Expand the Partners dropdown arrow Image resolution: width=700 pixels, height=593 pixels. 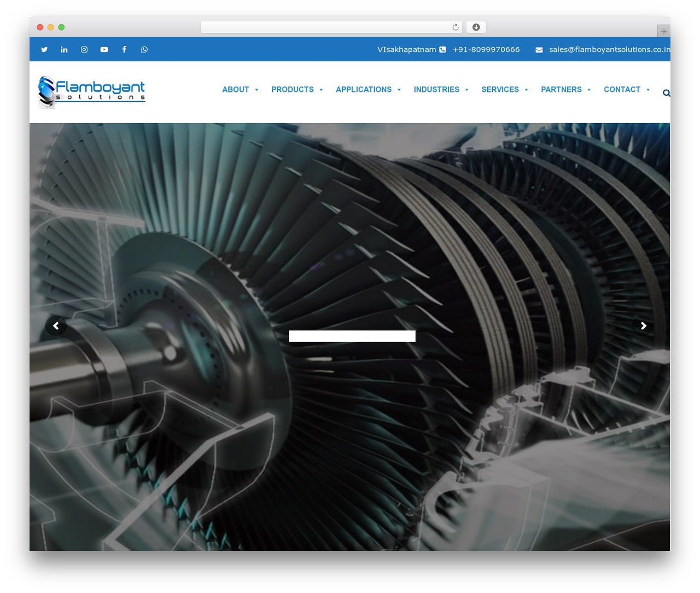click(x=589, y=90)
